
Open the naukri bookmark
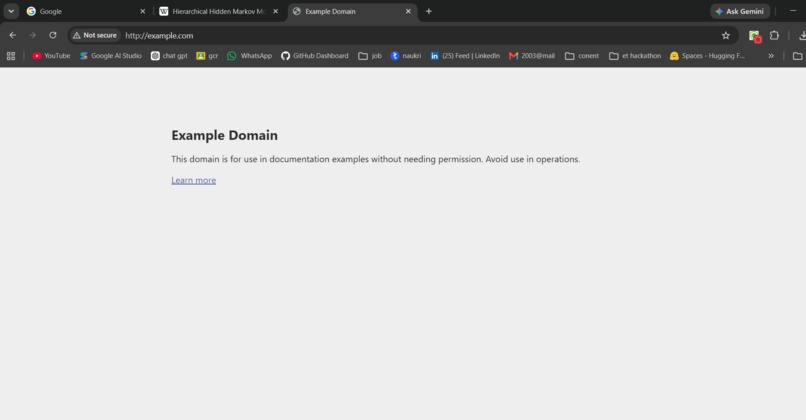(406, 56)
